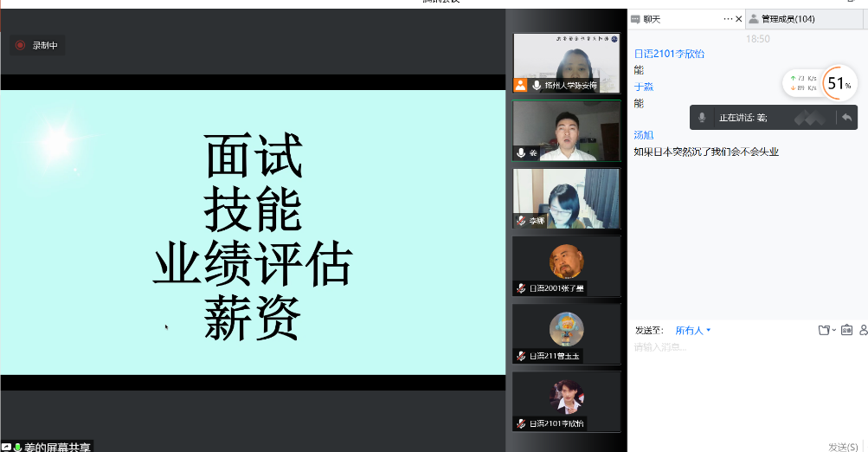Click the orange host icon on the top video
The height and width of the screenshot is (452, 868).
(521, 85)
